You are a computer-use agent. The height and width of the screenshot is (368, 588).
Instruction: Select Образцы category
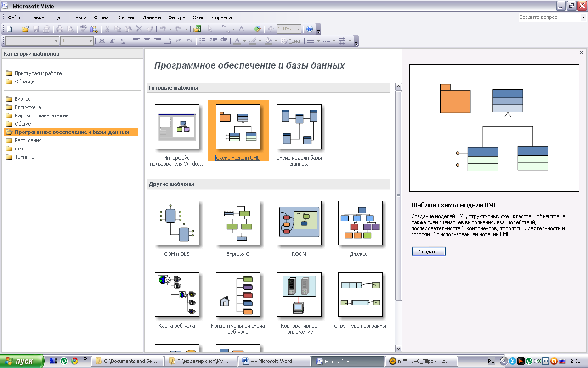point(21,81)
